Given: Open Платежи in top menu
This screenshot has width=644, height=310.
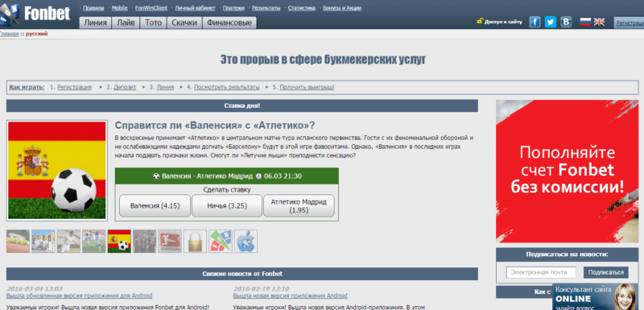Looking at the screenshot, I should click(233, 8).
